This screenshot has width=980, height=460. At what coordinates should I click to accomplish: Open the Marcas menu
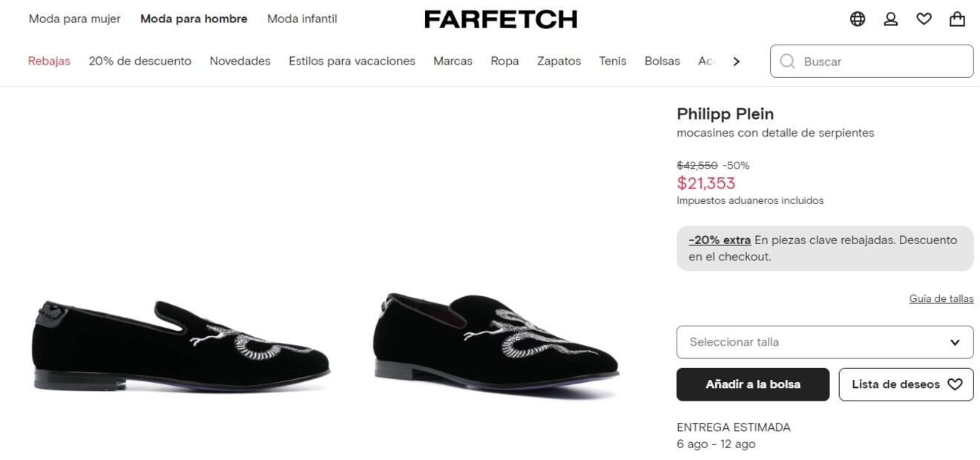click(x=453, y=62)
